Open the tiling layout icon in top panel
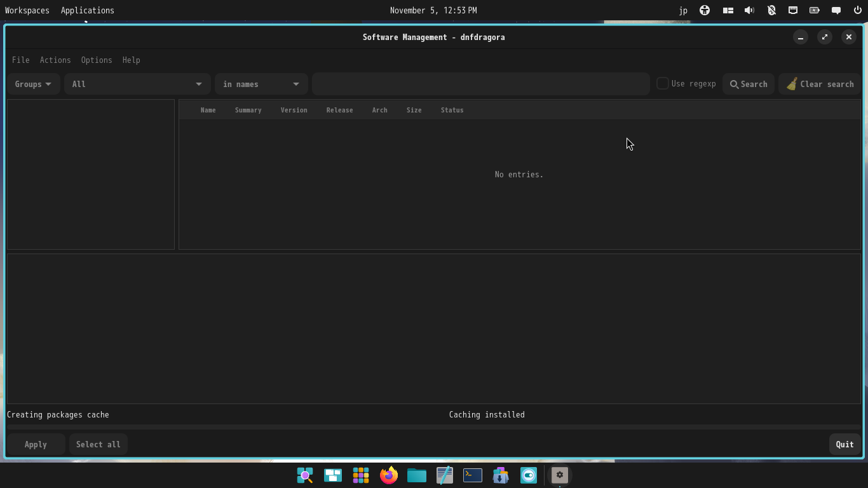 (728, 10)
